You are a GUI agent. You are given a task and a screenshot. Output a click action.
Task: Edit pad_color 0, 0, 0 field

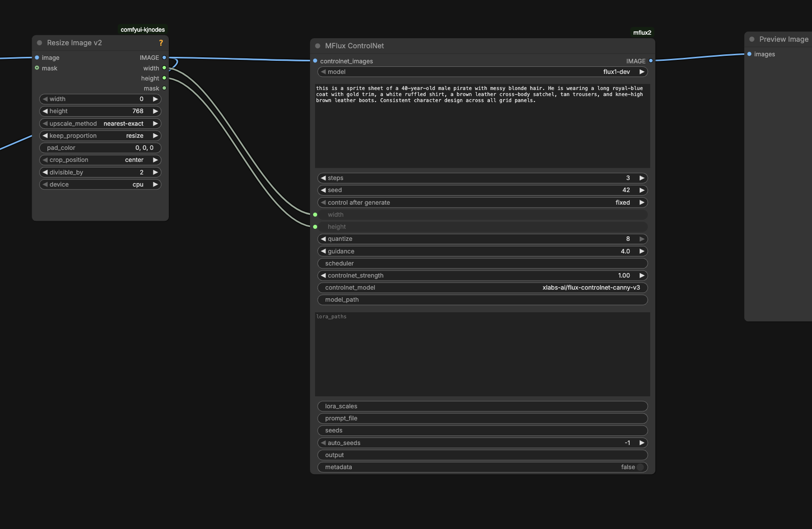pyautogui.click(x=100, y=148)
